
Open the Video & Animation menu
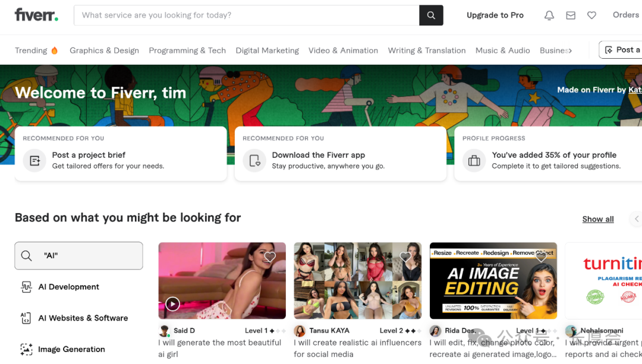[x=343, y=50]
